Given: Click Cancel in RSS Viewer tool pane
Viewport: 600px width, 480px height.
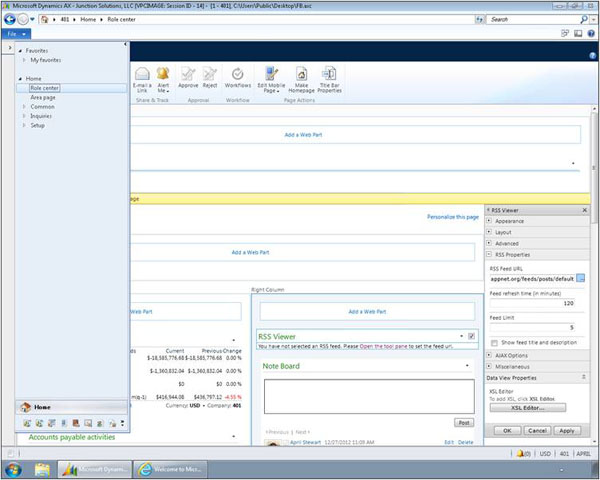Looking at the screenshot, I should pyautogui.click(x=537, y=431).
